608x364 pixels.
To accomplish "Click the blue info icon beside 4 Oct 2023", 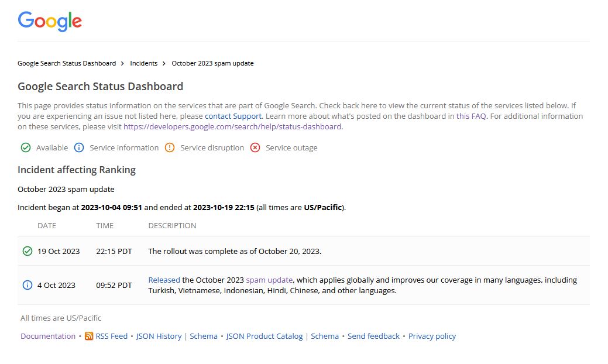I will pyautogui.click(x=27, y=285).
